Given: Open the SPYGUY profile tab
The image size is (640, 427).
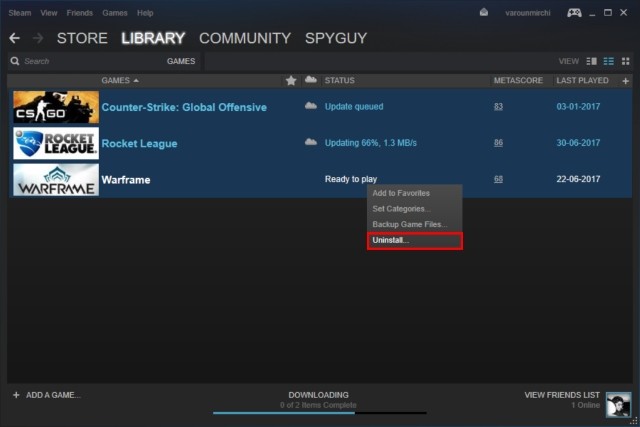Looking at the screenshot, I should pos(336,38).
